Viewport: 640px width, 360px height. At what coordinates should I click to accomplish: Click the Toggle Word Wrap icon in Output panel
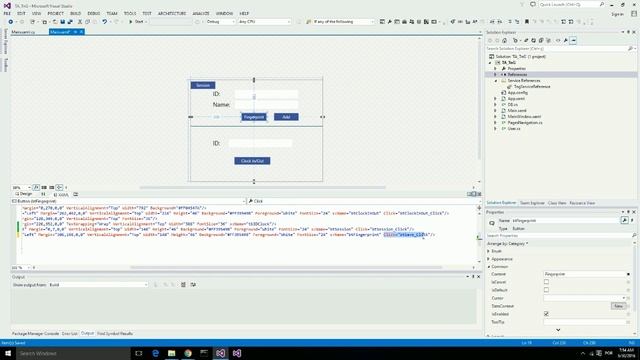tap(193, 284)
